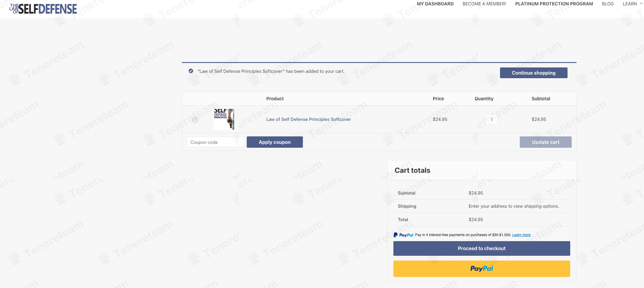Open Platinum Protection Program page
This screenshot has width=644, height=288.
pyautogui.click(x=554, y=4)
